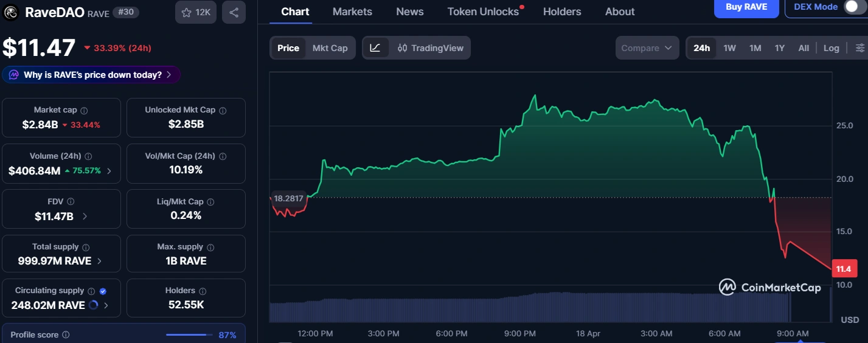The image size is (868, 343).
Task: Click info icon next to Volume (24h)
Action: pyautogui.click(x=88, y=156)
